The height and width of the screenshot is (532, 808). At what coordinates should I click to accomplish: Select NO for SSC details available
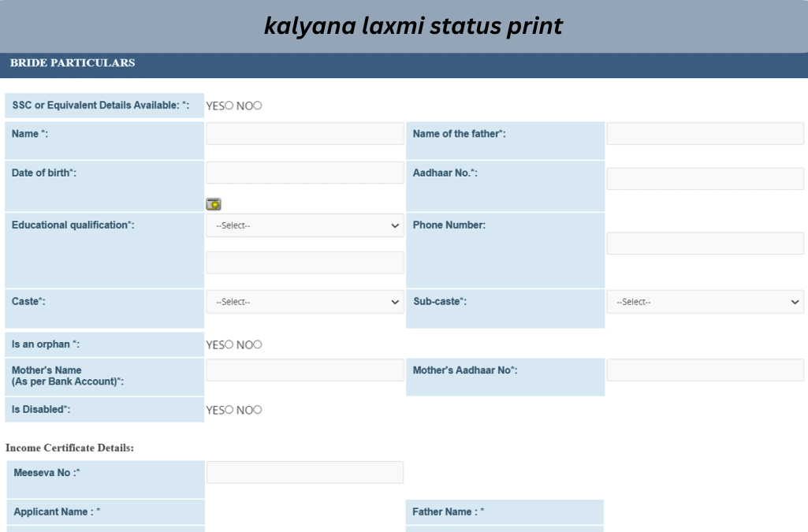click(x=258, y=106)
